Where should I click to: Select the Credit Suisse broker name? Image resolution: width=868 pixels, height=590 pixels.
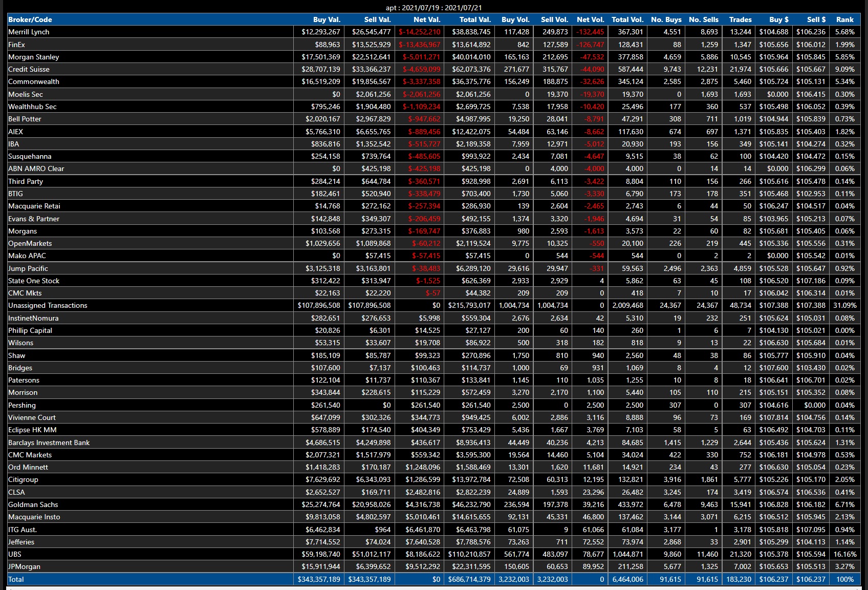coord(29,69)
